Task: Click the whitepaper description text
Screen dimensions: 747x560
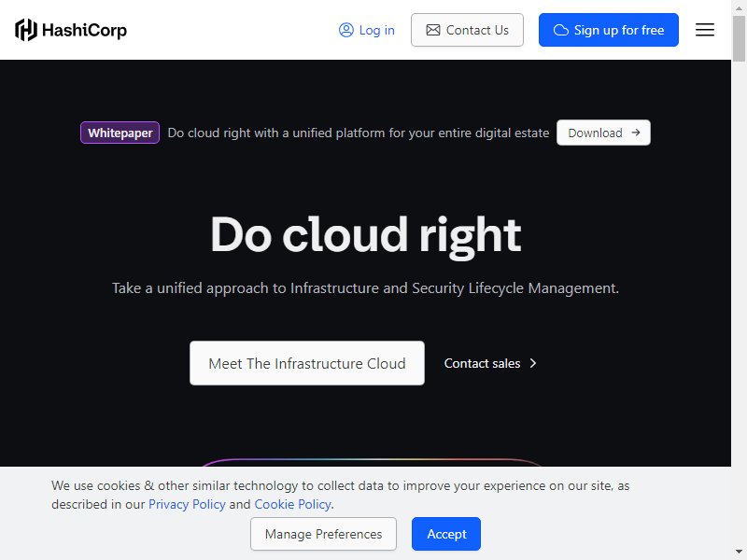Action: (359, 133)
